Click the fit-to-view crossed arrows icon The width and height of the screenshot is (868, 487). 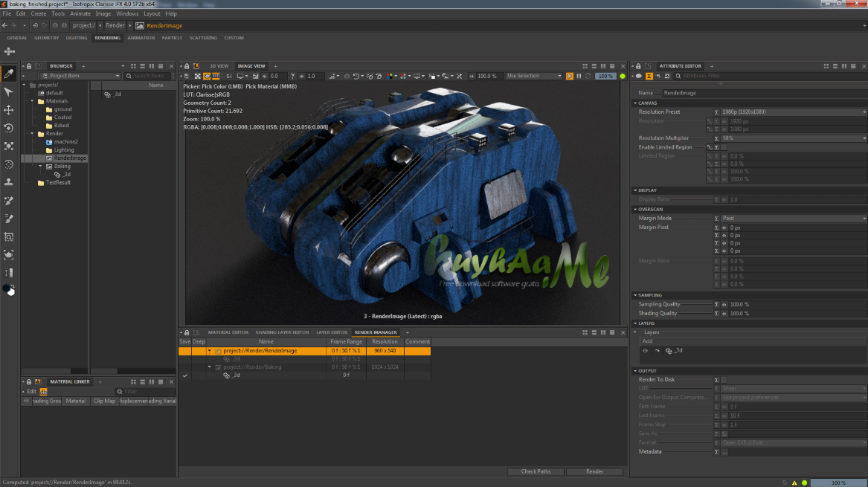pos(459,76)
